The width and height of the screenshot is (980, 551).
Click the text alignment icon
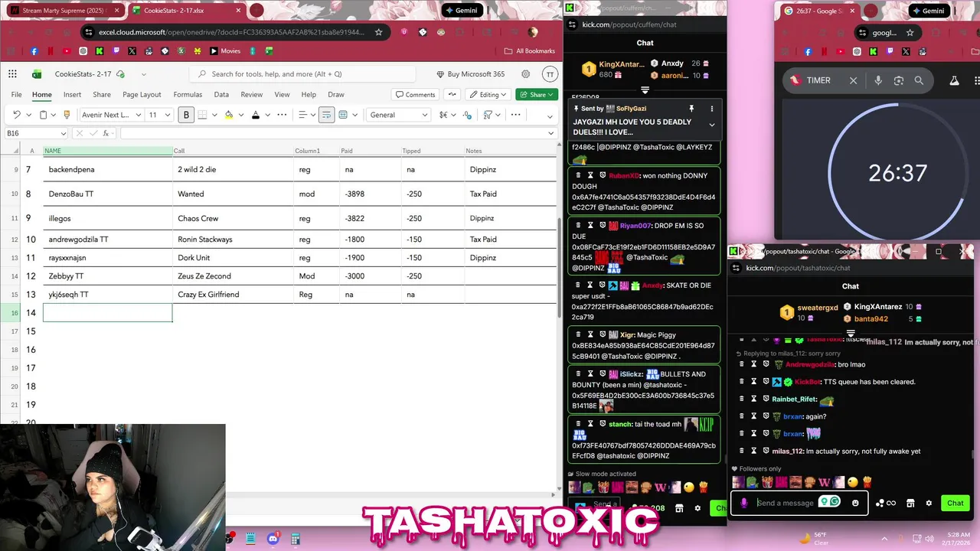(x=302, y=115)
